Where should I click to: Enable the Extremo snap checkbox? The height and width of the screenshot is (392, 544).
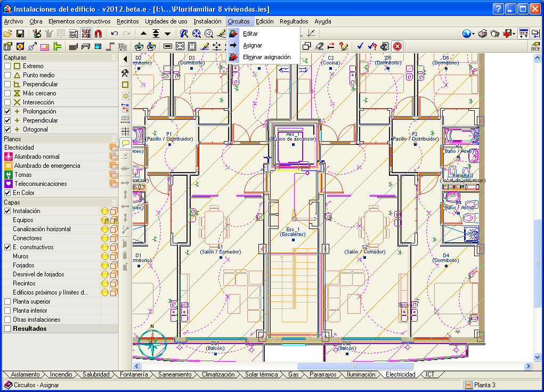click(7, 66)
